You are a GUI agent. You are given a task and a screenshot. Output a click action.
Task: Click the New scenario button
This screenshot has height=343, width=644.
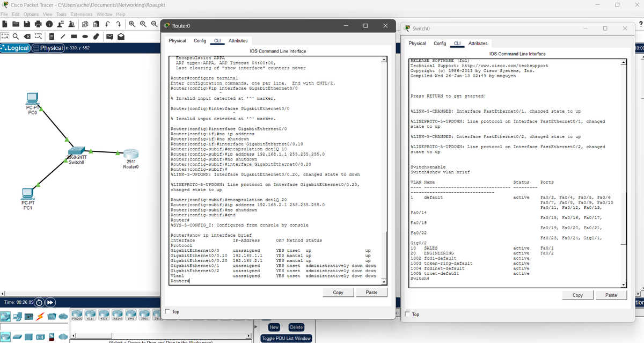pos(274,327)
